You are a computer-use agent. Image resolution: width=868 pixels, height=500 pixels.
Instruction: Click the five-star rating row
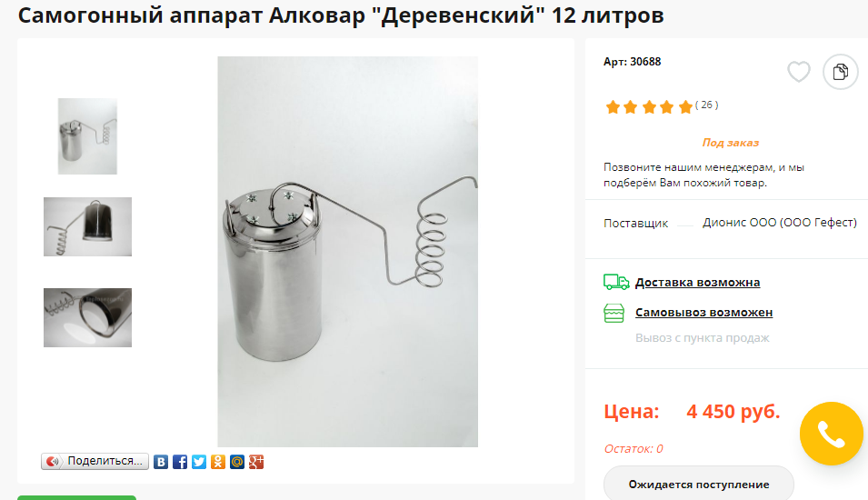tap(649, 106)
